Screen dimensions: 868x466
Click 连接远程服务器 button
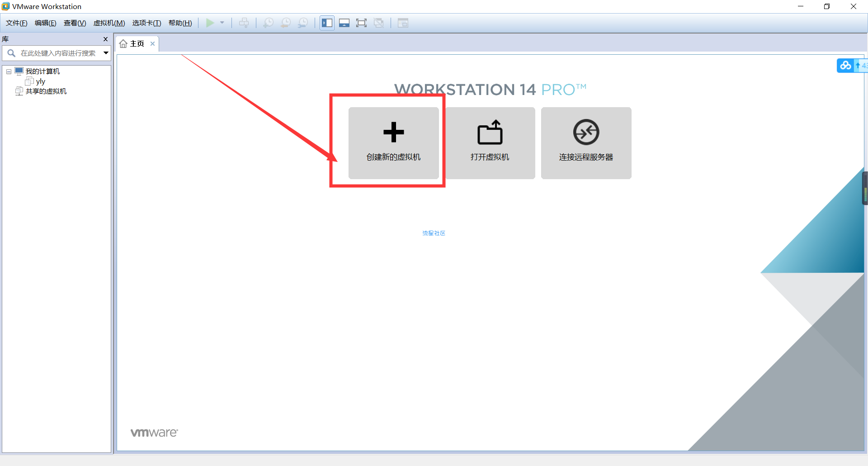coord(586,143)
